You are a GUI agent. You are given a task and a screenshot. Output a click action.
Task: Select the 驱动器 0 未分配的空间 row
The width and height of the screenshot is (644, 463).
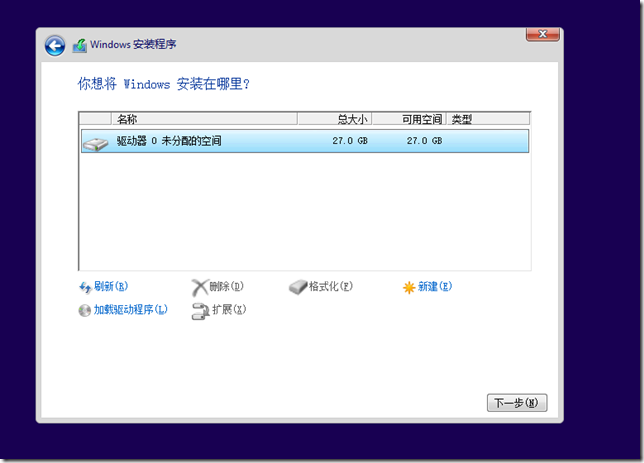click(305, 141)
